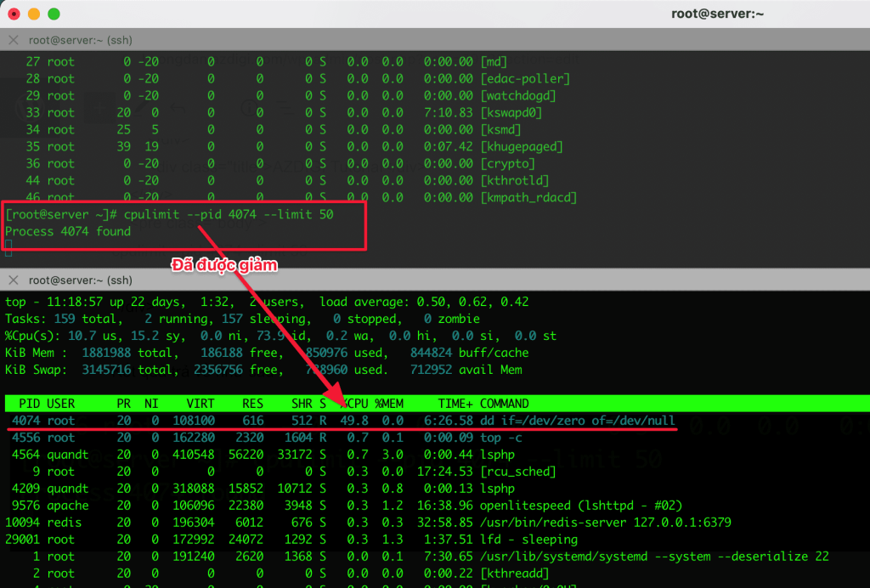Click the yellow minimize traffic light button

tap(34, 14)
